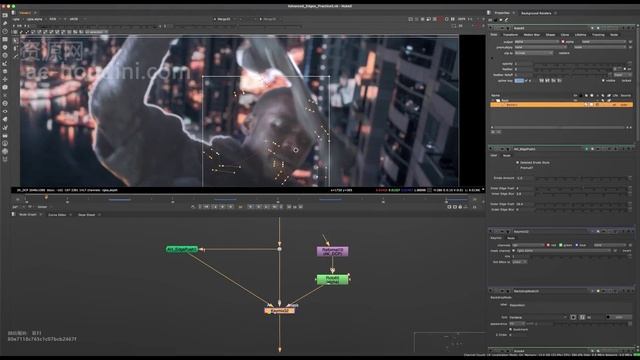640x360 pixels.
Task: Click the italic font icon in BackdropNode
Action: pos(582,317)
